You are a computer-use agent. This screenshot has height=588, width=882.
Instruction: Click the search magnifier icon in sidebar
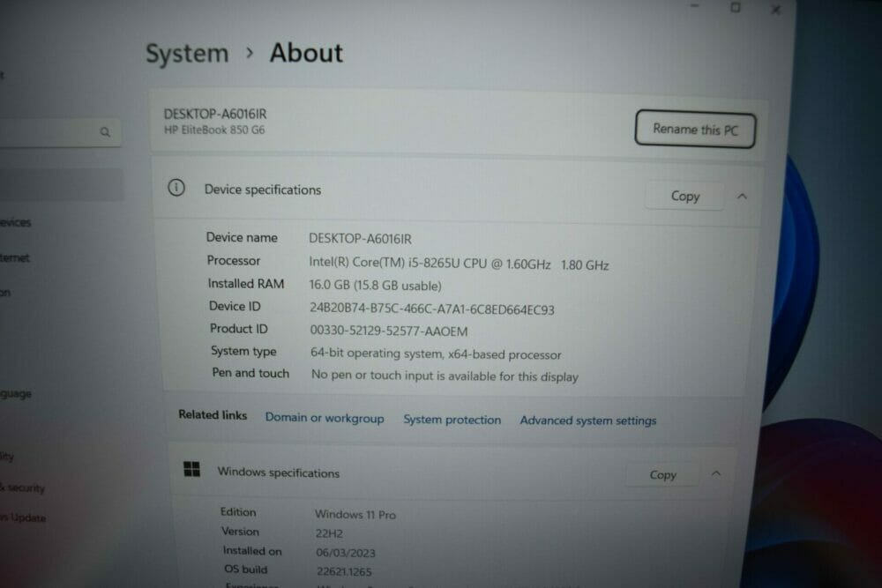pyautogui.click(x=105, y=132)
